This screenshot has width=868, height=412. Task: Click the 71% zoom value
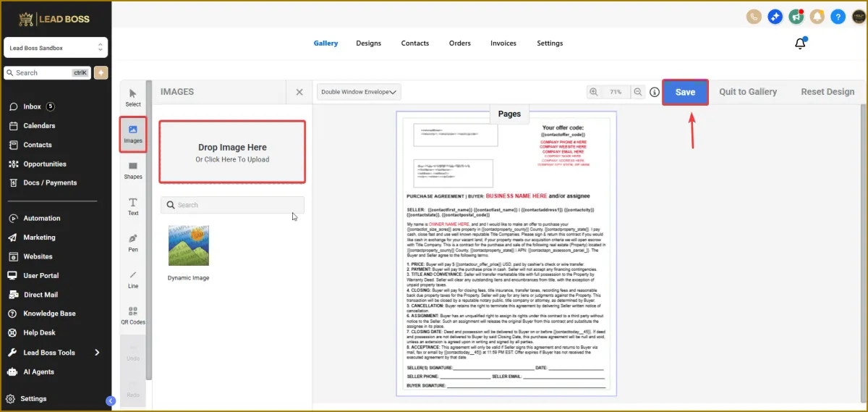616,92
